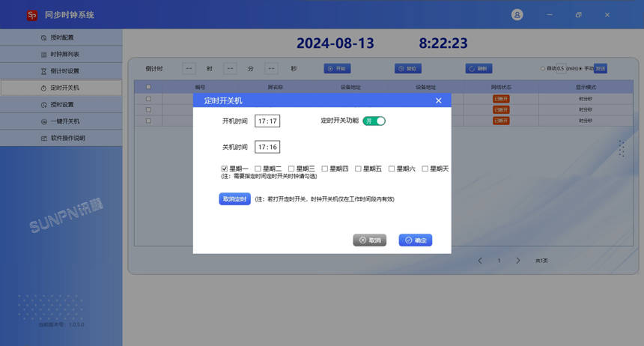Click the countdown hours field
Viewport: 644px width, 346px height.
(x=189, y=69)
